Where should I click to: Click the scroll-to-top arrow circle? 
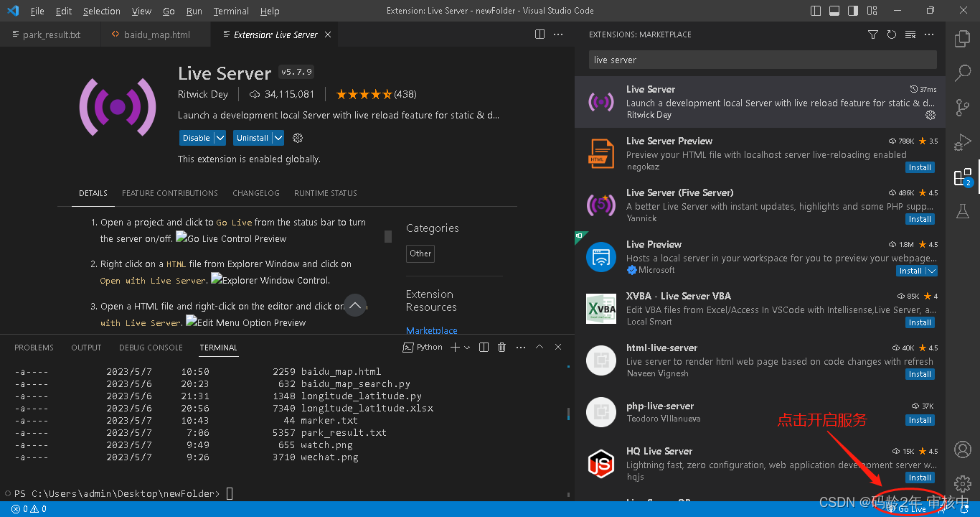tap(355, 305)
